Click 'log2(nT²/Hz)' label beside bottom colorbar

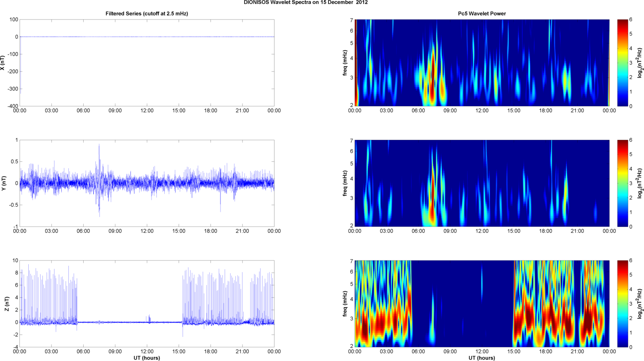pyautogui.click(x=640, y=304)
